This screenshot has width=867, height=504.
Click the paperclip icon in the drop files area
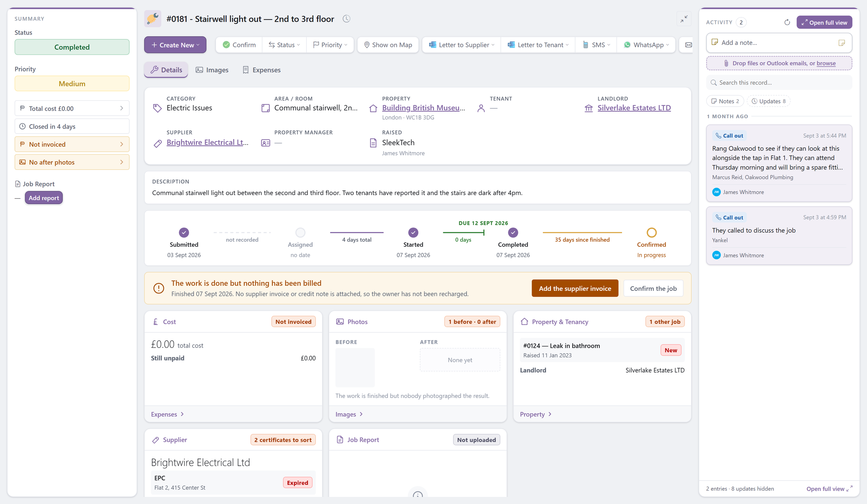tap(726, 63)
